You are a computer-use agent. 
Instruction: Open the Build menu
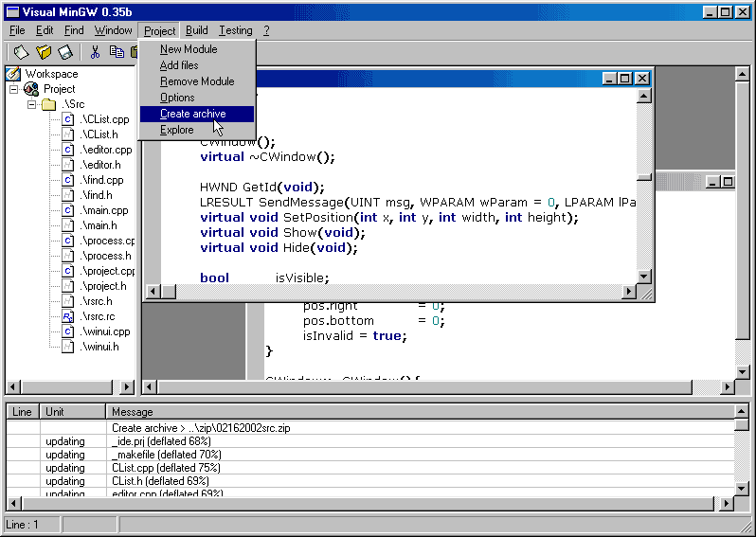click(x=196, y=30)
